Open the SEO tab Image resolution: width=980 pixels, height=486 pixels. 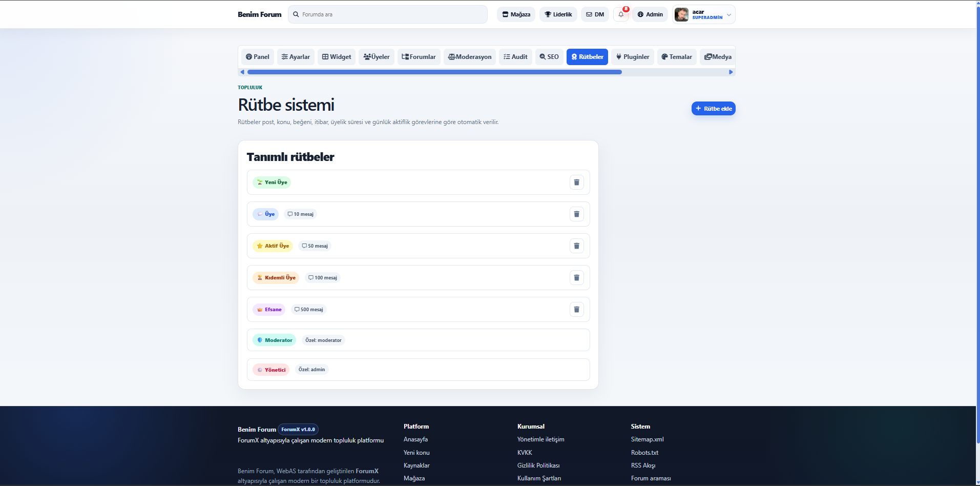click(x=549, y=57)
